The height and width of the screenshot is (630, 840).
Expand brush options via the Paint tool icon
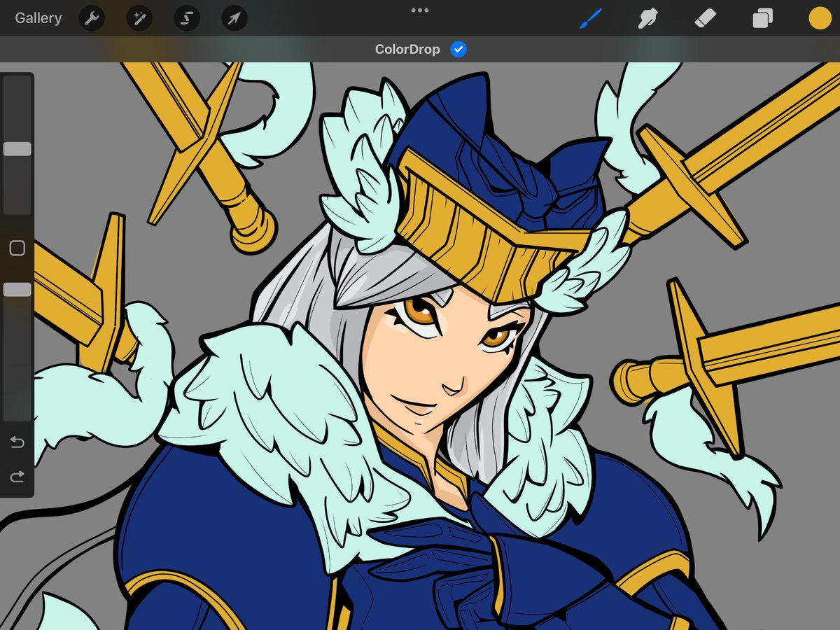click(590, 18)
